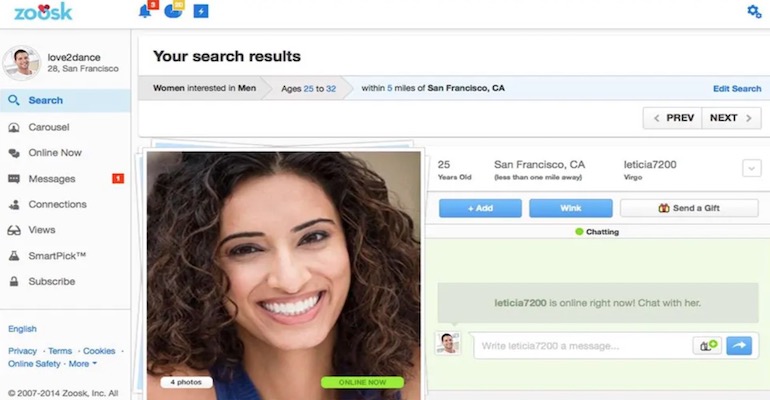This screenshot has width=770, height=400.
Task: Open the 4 photos badge
Action: pos(185,382)
